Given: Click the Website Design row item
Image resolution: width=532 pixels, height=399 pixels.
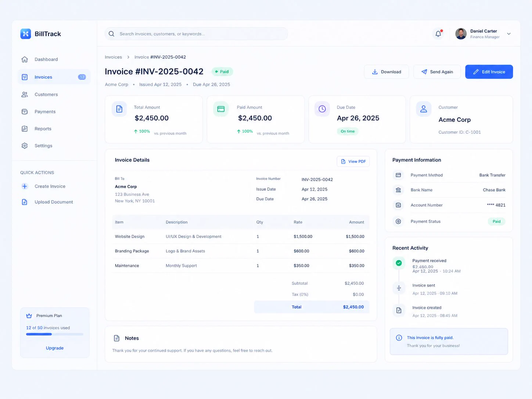Looking at the screenshot, I should coord(130,237).
